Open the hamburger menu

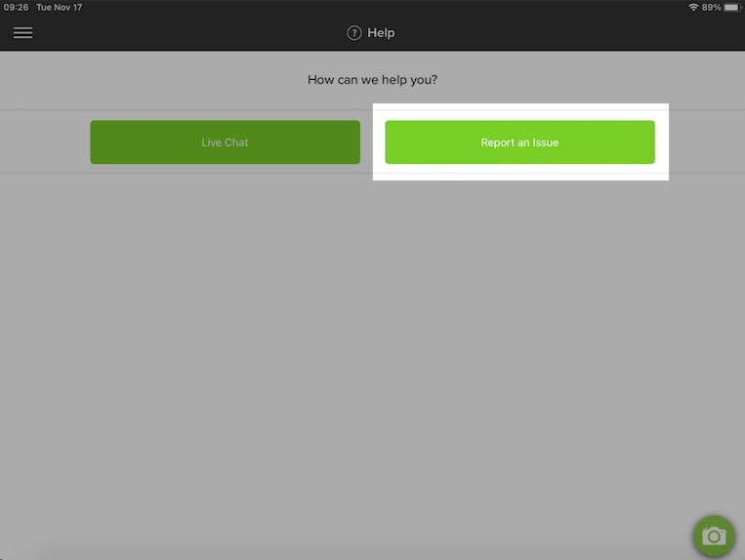[x=22, y=33]
